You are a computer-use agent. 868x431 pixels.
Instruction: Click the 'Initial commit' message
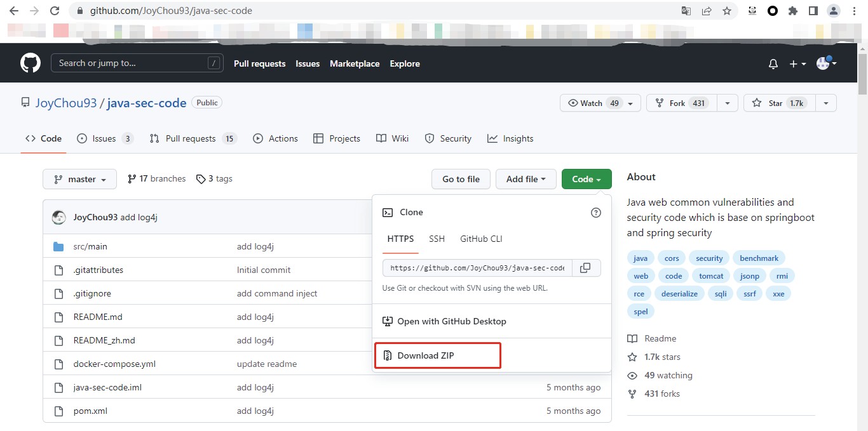(264, 270)
